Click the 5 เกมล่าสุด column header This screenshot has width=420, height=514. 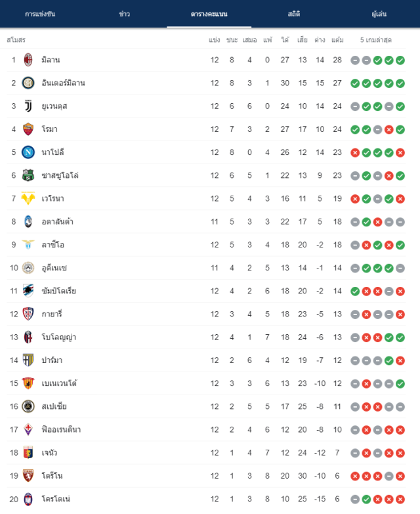(x=376, y=40)
